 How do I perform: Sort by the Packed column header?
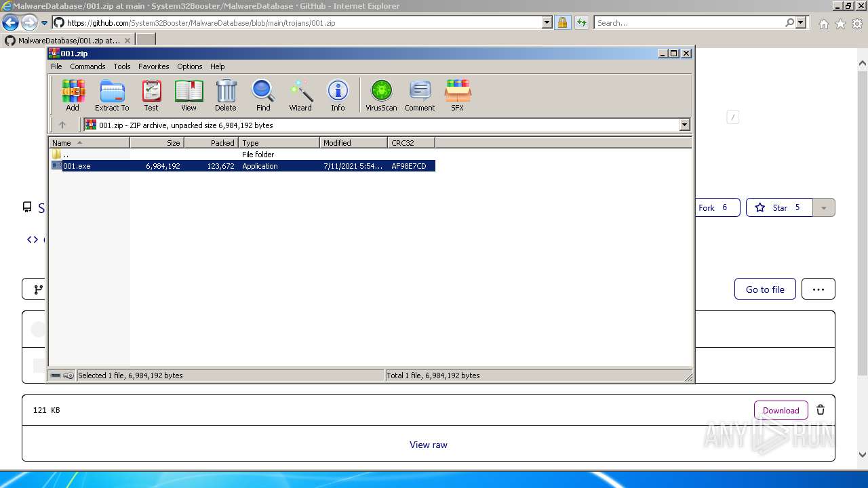click(211, 143)
